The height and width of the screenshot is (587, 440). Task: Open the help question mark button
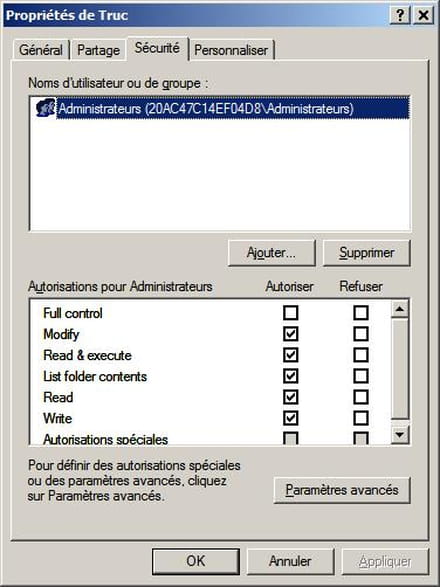coord(400,15)
